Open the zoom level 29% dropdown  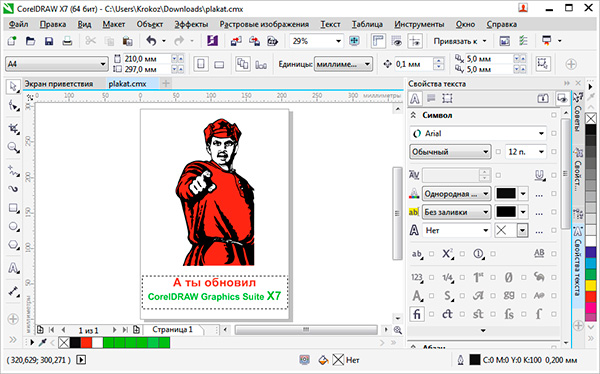(339, 41)
